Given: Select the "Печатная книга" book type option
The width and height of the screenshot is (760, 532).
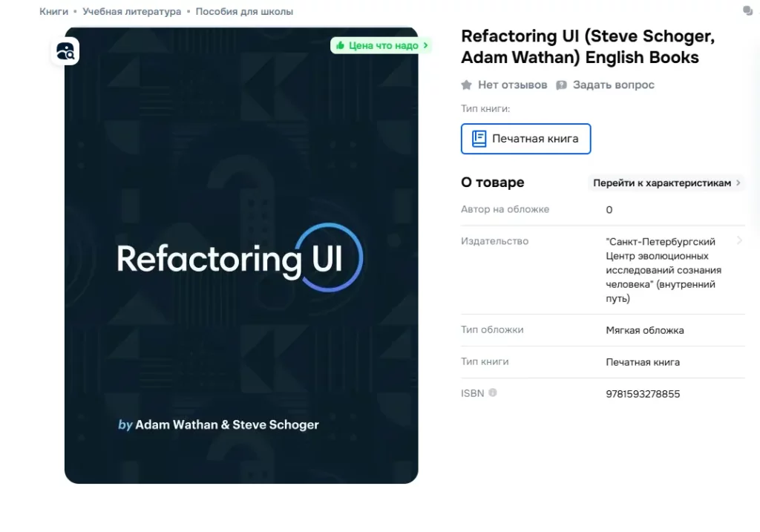Looking at the screenshot, I should point(525,138).
